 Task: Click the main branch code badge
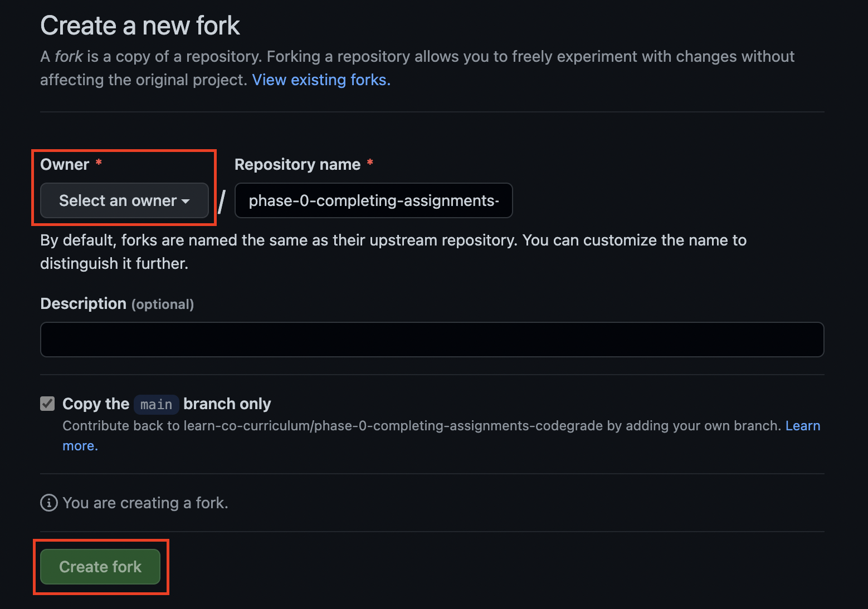click(157, 404)
